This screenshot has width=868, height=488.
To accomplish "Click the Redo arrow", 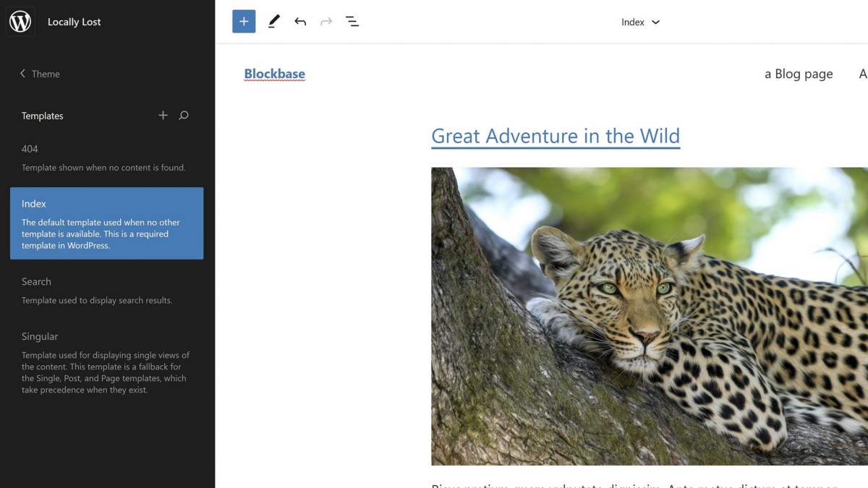I will [326, 22].
